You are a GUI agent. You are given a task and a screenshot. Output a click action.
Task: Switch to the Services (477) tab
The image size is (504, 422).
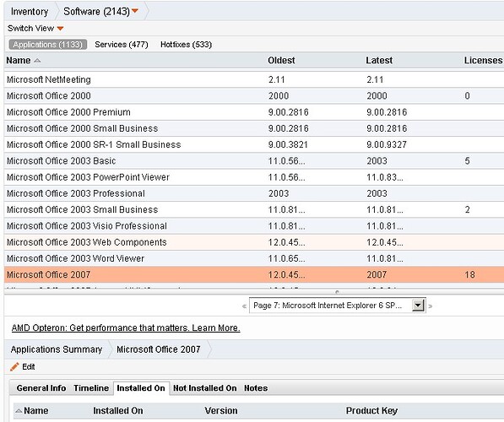122,45
